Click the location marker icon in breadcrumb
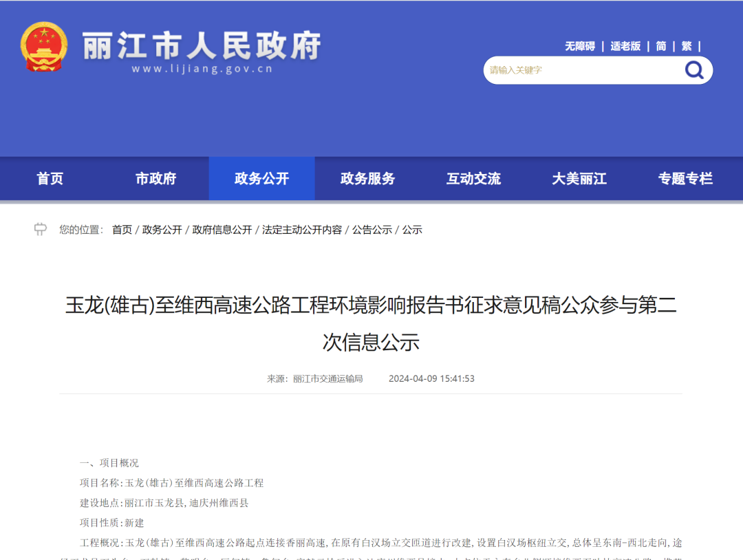Screen dimensions: 743x560 click(x=41, y=229)
